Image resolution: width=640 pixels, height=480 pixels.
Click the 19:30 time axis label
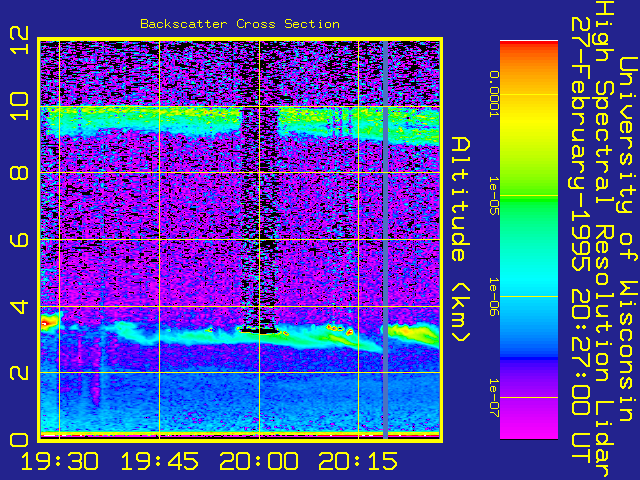point(60,461)
